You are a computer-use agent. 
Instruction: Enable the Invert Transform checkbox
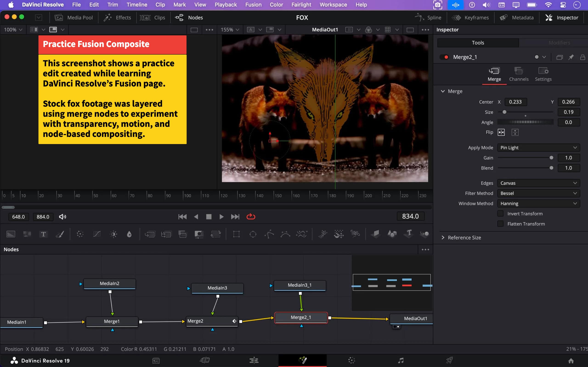point(500,214)
